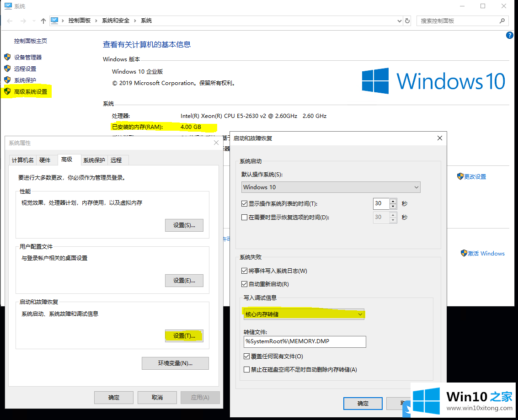Decrease OS list display time spinner
Screen dimensions: 518x420
(x=393, y=207)
